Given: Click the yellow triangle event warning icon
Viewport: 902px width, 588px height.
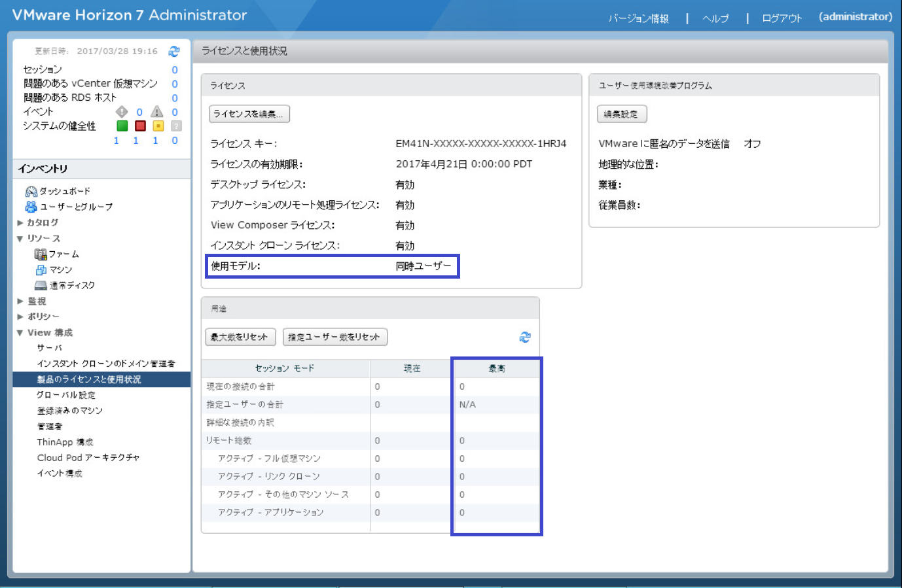Looking at the screenshot, I should (157, 112).
